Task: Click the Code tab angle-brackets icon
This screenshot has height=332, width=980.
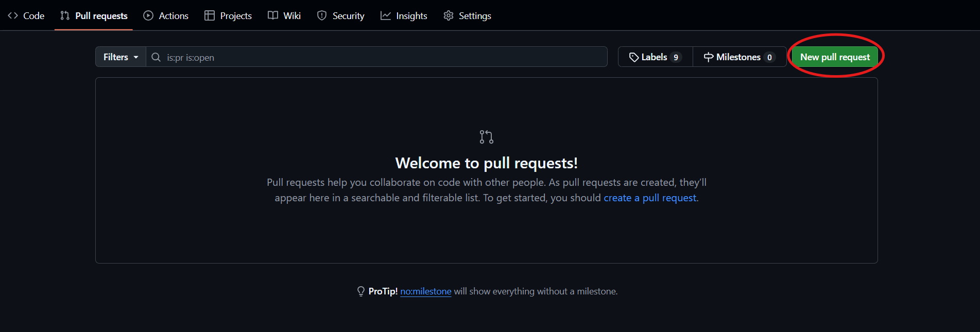Action: (x=13, y=16)
